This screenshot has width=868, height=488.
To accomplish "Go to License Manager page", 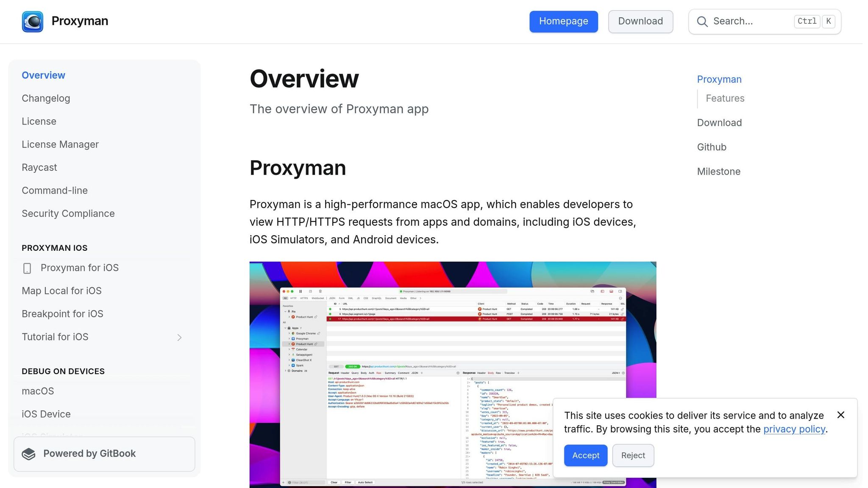I will tap(60, 144).
